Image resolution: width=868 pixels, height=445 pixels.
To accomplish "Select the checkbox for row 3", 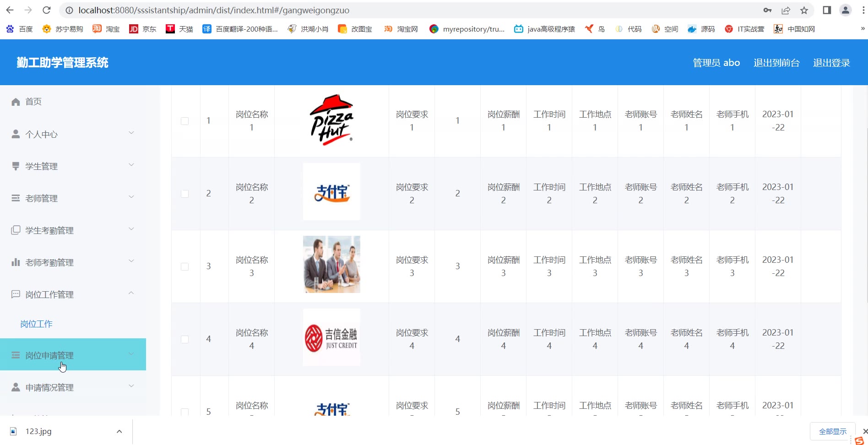I will tap(185, 266).
